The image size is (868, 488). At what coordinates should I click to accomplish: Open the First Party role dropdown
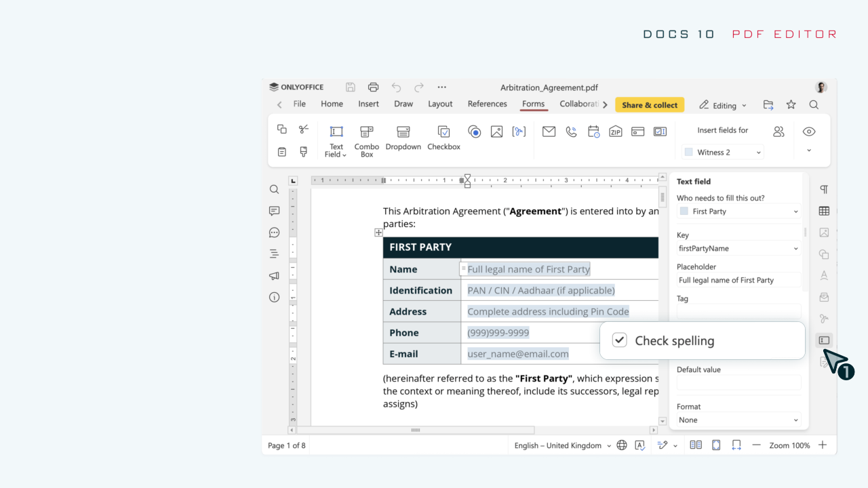739,211
